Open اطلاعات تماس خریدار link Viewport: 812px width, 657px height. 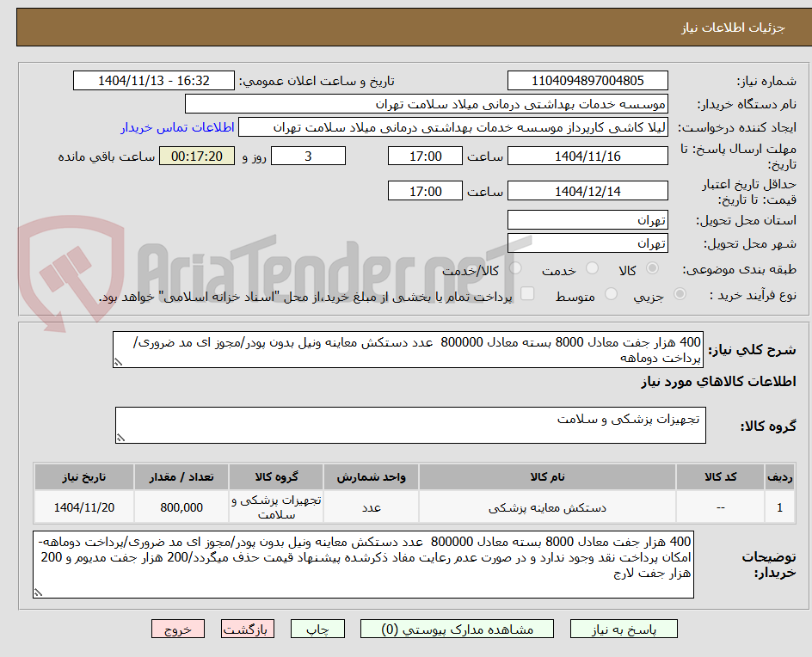(x=177, y=127)
